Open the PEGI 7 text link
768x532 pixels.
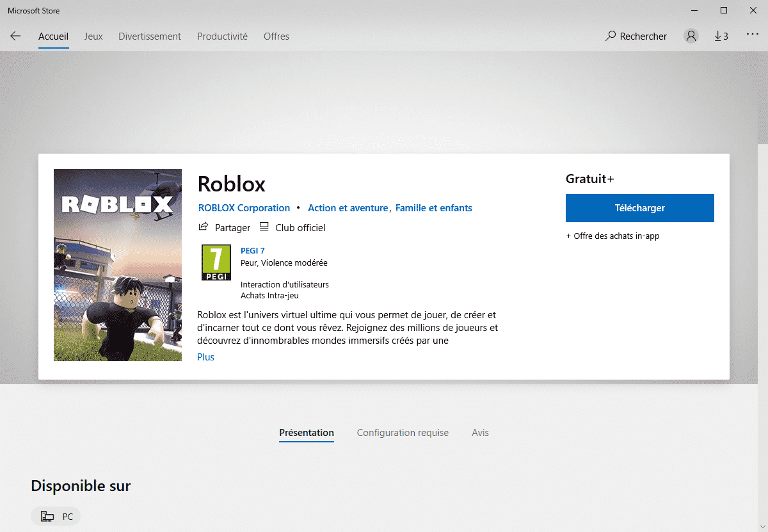point(253,251)
